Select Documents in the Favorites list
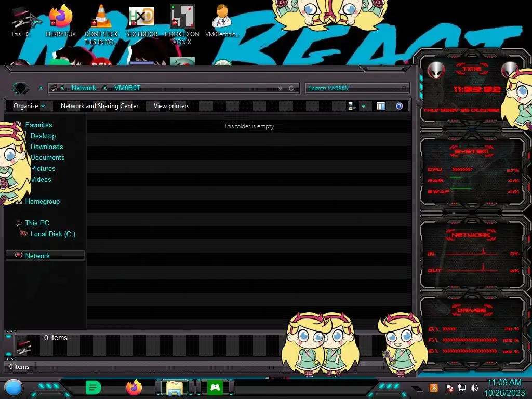Screen dimensions: 532x399 pyautogui.click(x=47, y=157)
